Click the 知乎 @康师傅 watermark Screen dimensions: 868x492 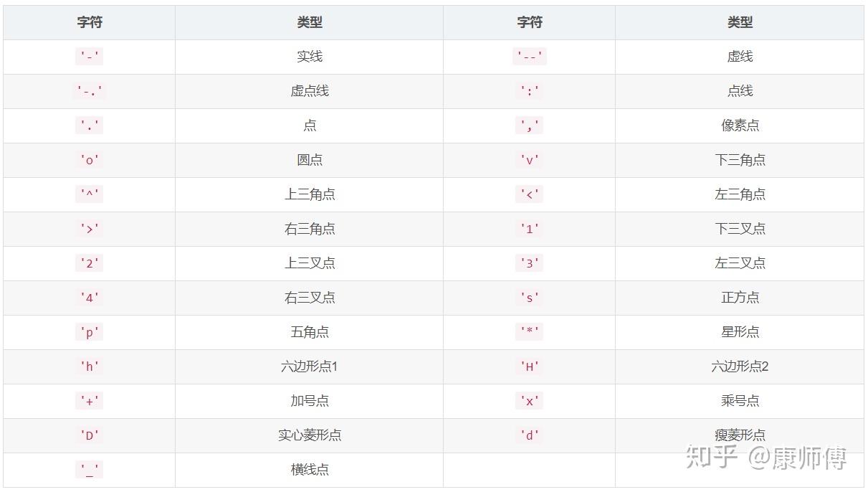[x=766, y=458]
